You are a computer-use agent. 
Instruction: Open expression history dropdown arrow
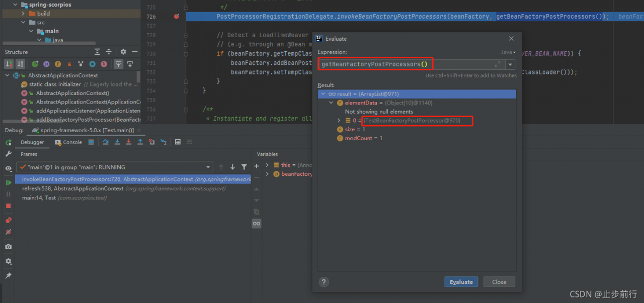coord(511,64)
